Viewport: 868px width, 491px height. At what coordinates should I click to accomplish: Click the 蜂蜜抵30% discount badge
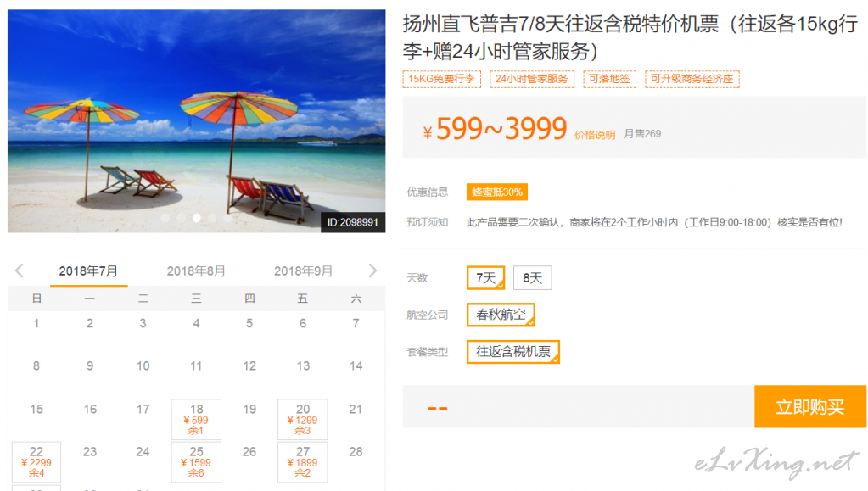[x=497, y=192]
